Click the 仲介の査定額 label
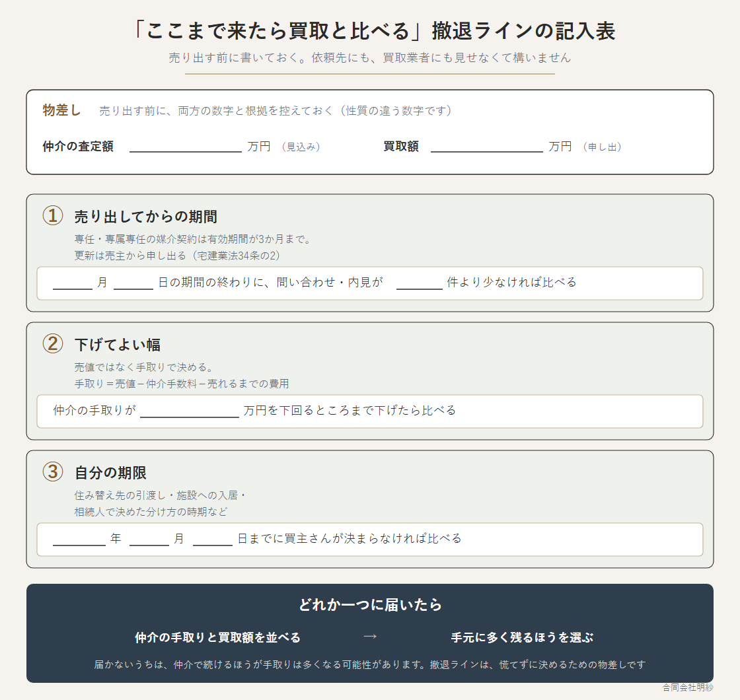This screenshot has width=740, height=700. point(78,146)
